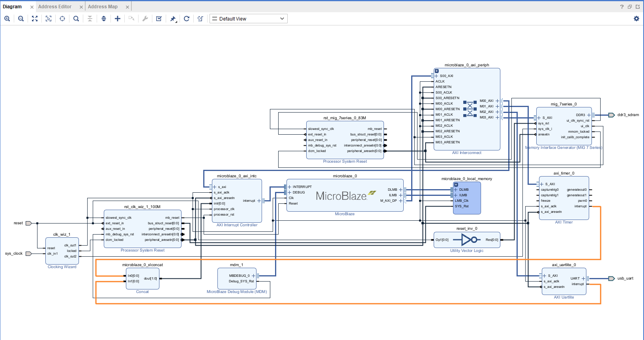Open the Search magnifier in the toolbar
644x340 pixels.
click(x=76, y=19)
